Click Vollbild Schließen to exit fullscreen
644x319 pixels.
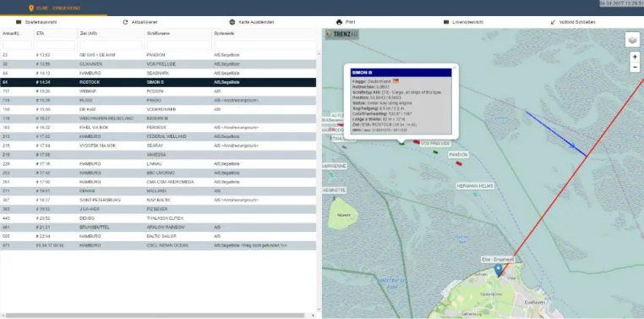tap(577, 22)
